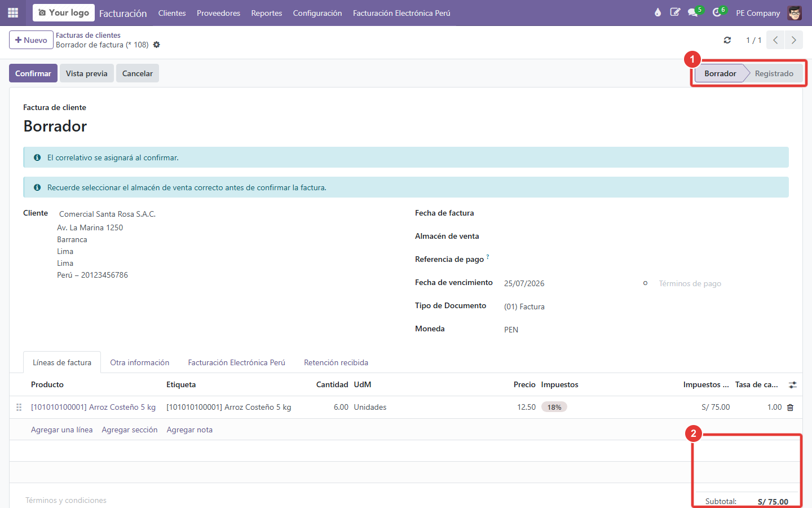Open the edit pencil icon in top bar
Viewport: 812px width, 508px height.
(675, 12)
